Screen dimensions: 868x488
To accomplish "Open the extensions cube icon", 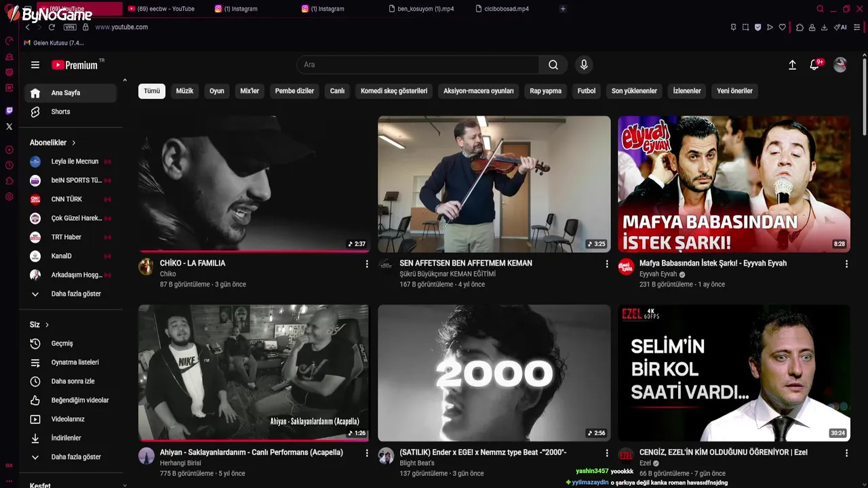I will pyautogui.click(x=800, y=27).
